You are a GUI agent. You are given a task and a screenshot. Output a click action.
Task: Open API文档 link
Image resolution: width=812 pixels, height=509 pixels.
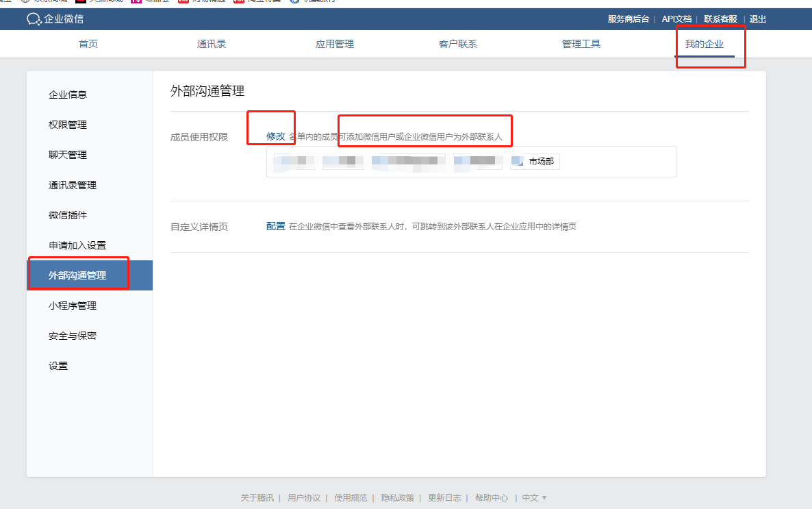676,19
